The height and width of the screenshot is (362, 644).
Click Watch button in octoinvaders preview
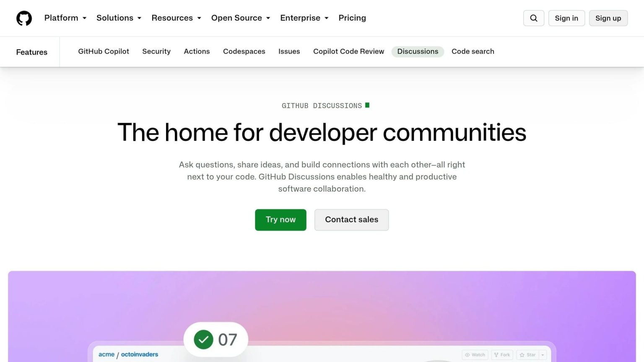(x=475, y=355)
